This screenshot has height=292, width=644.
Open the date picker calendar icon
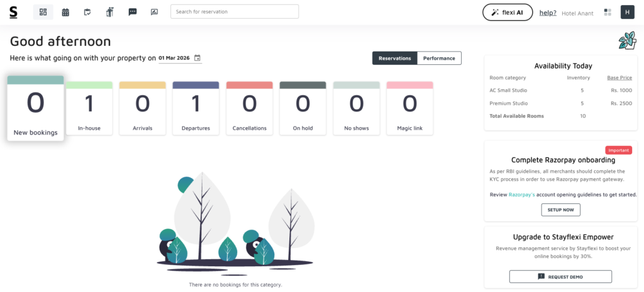[x=197, y=58]
